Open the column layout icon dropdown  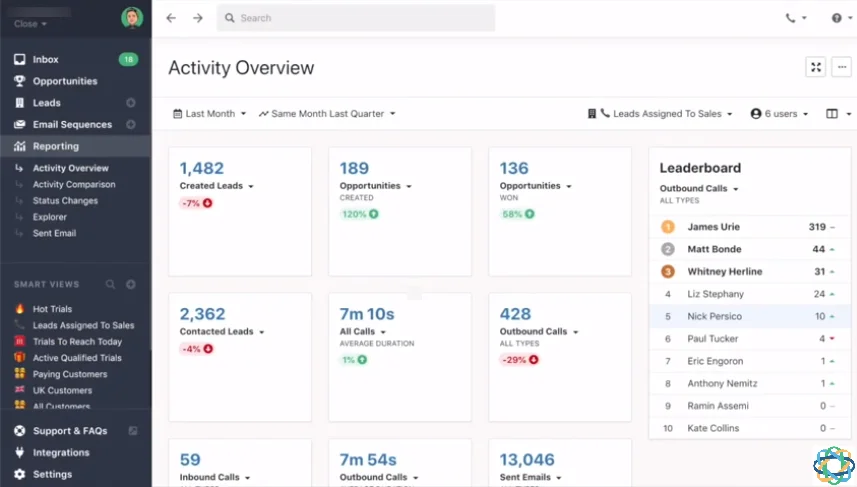click(x=838, y=114)
